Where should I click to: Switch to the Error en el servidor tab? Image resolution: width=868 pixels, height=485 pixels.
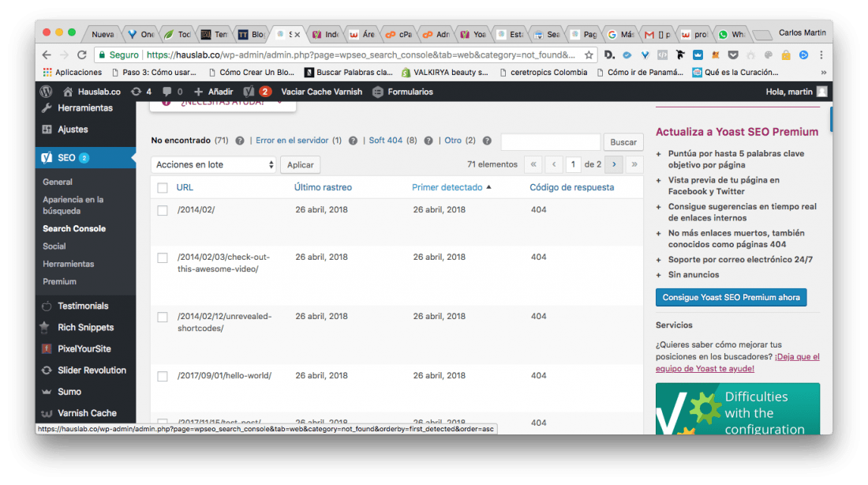point(292,141)
